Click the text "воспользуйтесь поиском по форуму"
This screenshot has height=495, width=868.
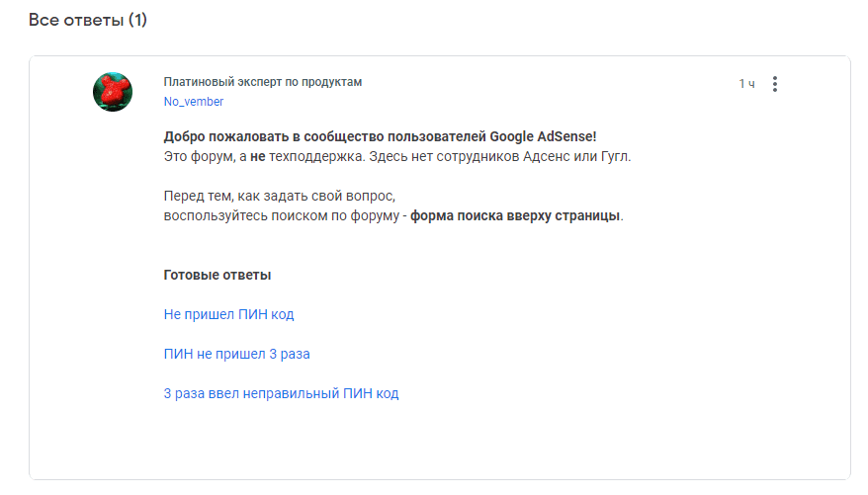tap(280, 215)
